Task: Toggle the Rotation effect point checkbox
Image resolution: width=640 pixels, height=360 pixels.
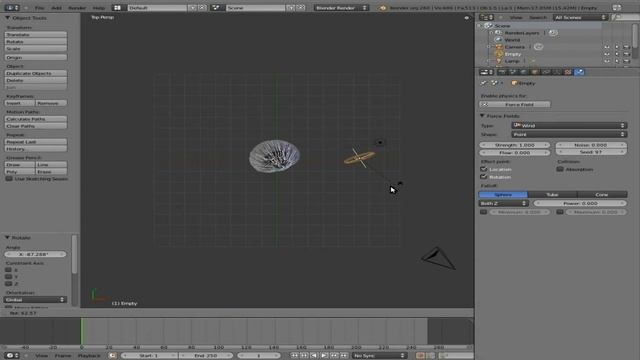Action: click(x=484, y=177)
